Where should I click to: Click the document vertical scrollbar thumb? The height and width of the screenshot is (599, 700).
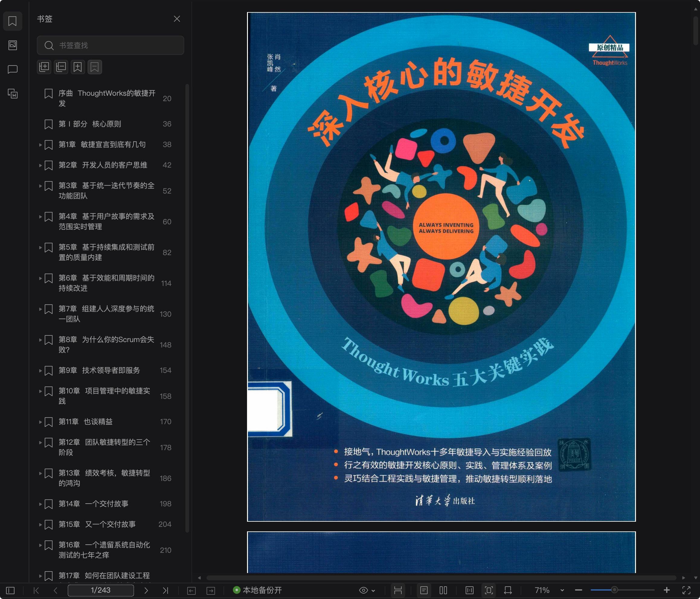(x=695, y=30)
